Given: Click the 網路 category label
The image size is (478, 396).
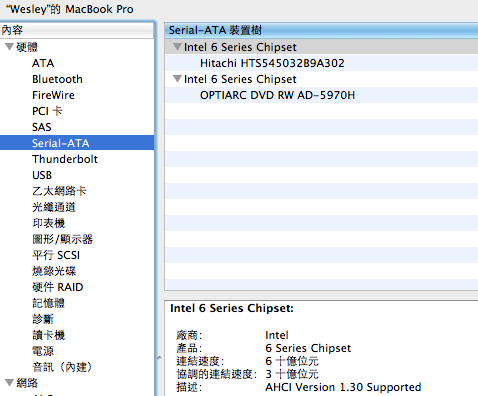Looking at the screenshot, I should click(x=27, y=383).
